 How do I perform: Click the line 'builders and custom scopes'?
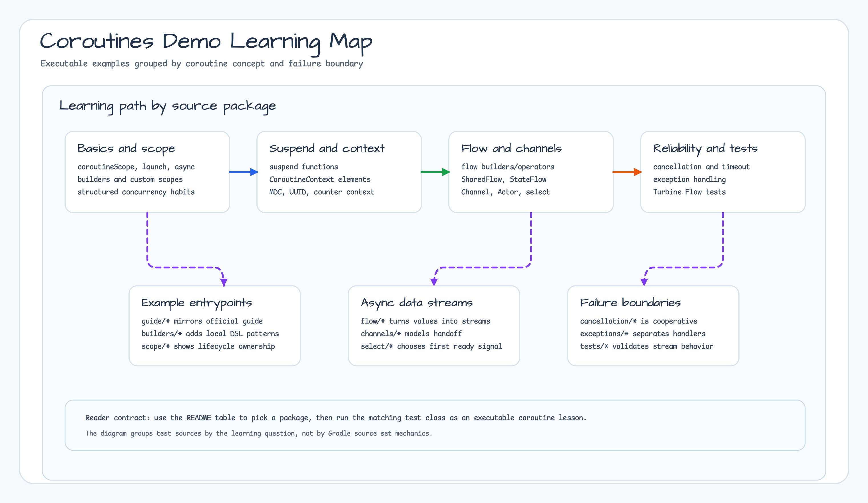point(130,179)
